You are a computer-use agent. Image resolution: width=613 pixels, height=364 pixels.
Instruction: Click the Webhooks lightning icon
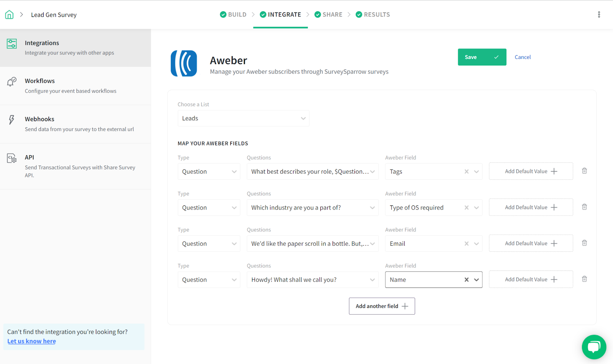[x=11, y=120]
